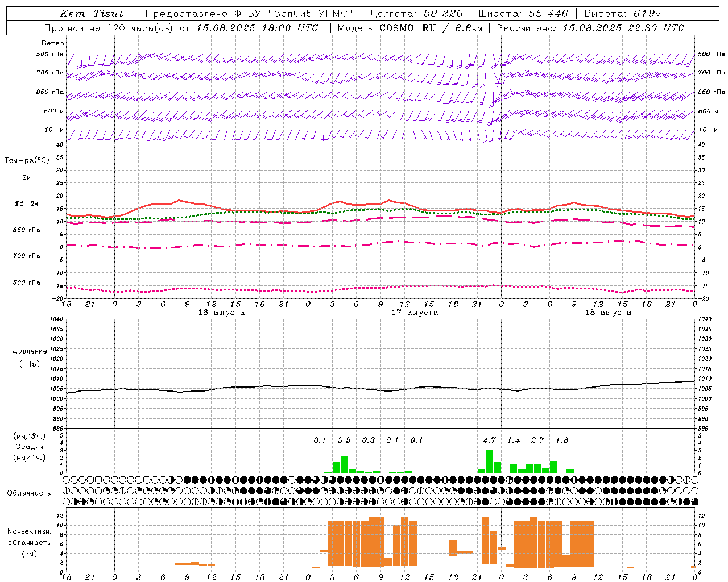
Task: Click the 3.9 precipitation total value
Action: coord(344,440)
